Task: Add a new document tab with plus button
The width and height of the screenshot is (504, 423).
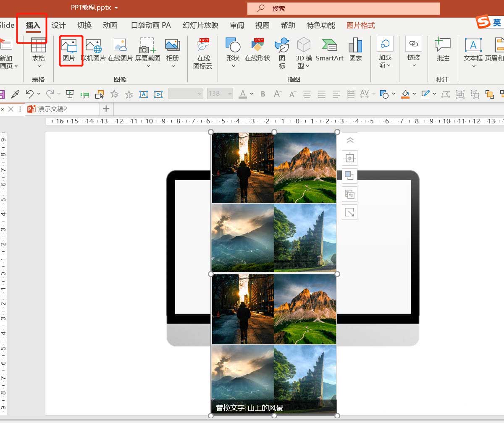Action: 106,109
